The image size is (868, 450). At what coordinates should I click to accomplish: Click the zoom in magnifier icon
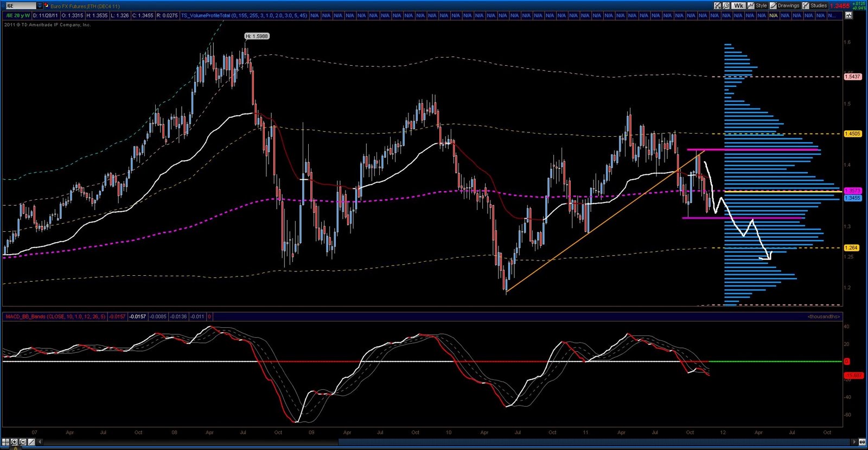coord(14,442)
